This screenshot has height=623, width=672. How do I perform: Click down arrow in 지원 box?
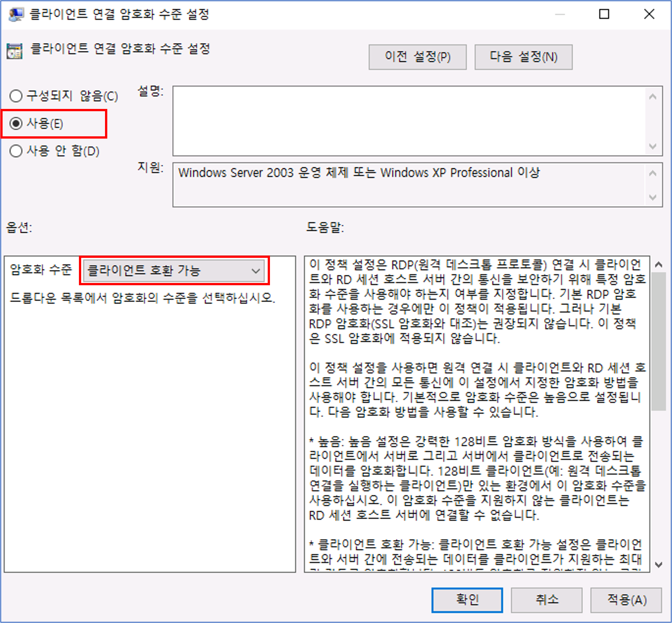pyautogui.click(x=652, y=197)
